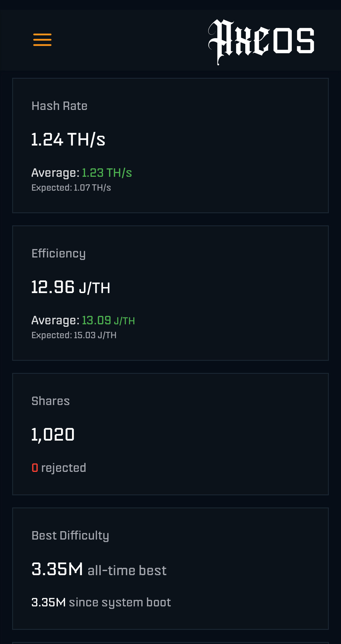Select the Expected 1.07 TH/s text
Image resolution: width=341 pixels, height=644 pixels.
click(71, 188)
